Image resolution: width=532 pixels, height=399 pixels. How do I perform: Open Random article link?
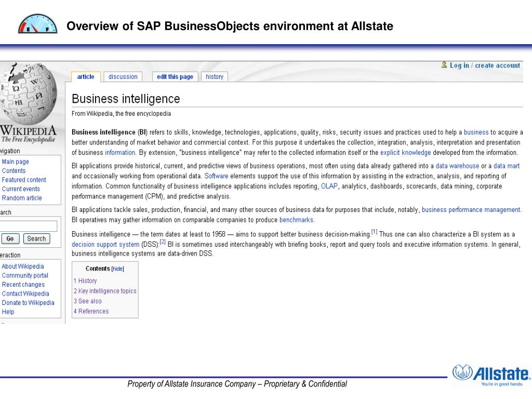pos(22,198)
